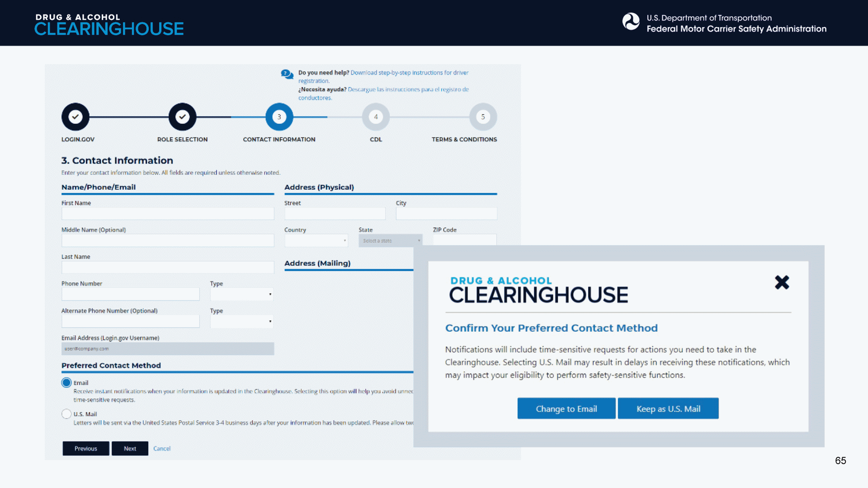Open the driver registration instructions download link
Viewport: 868px width, 488px height.
pyautogui.click(x=409, y=73)
